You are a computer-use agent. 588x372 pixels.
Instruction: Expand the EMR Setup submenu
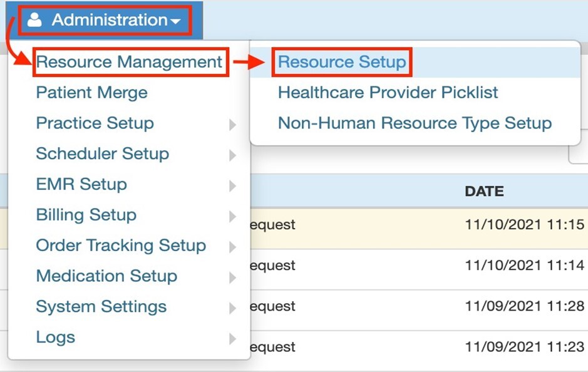(81, 184)
